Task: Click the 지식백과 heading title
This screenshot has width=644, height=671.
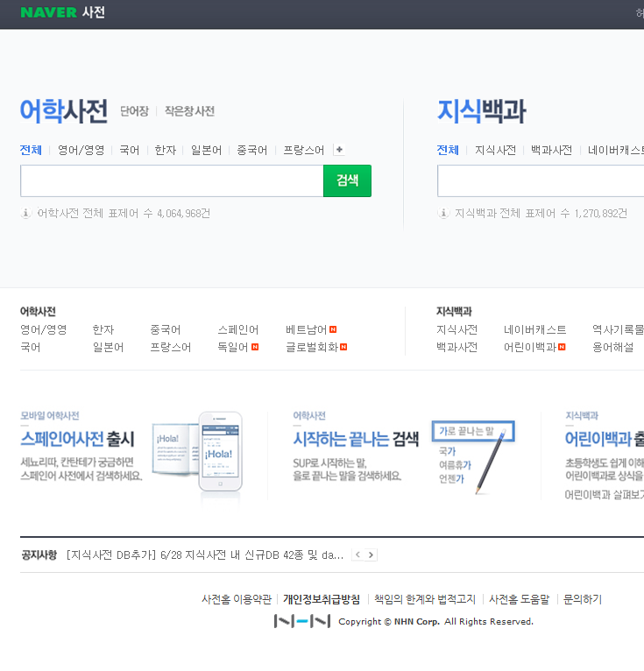Action: coord(481,111)
